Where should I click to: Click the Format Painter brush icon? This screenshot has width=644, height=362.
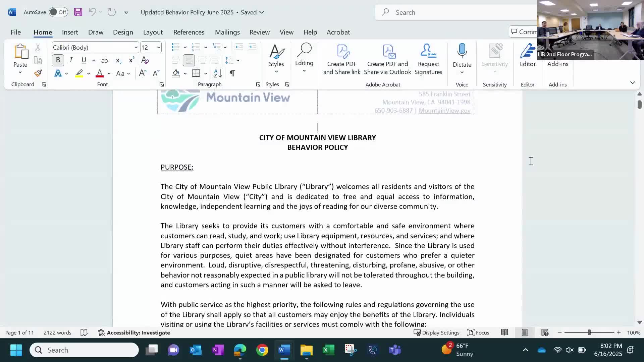tap(38, 73)
